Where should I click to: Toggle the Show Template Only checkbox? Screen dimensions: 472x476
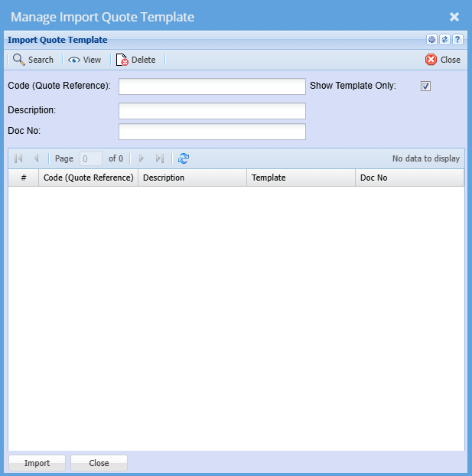(425, 86)
